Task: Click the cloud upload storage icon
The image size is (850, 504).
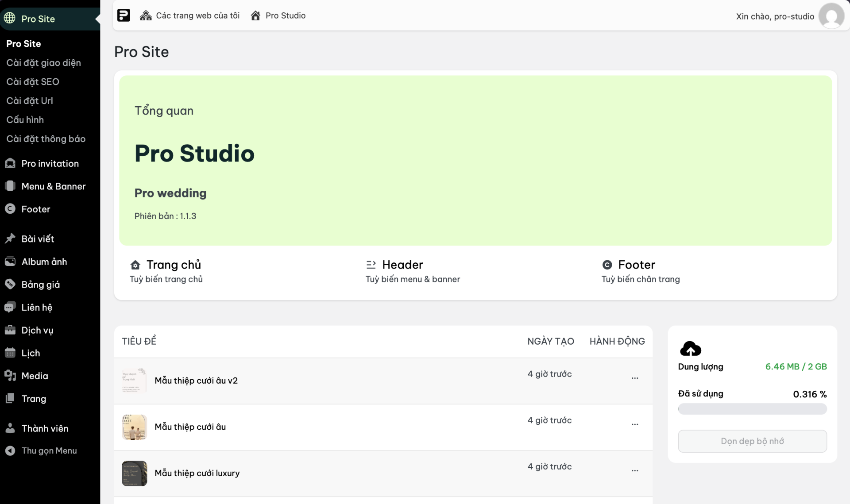Action: pyautogui.click(x=690, y=349)
